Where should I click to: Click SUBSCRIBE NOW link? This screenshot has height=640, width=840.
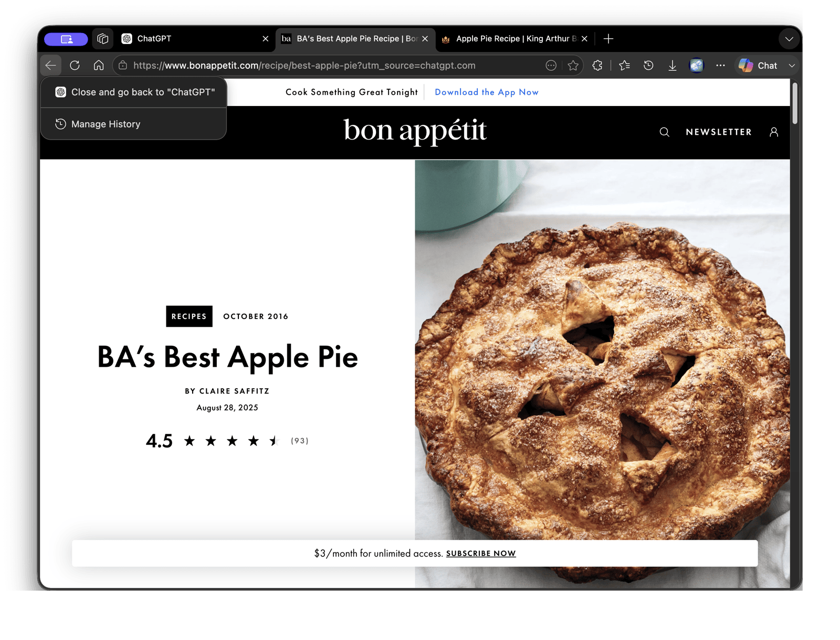(481, 553)
